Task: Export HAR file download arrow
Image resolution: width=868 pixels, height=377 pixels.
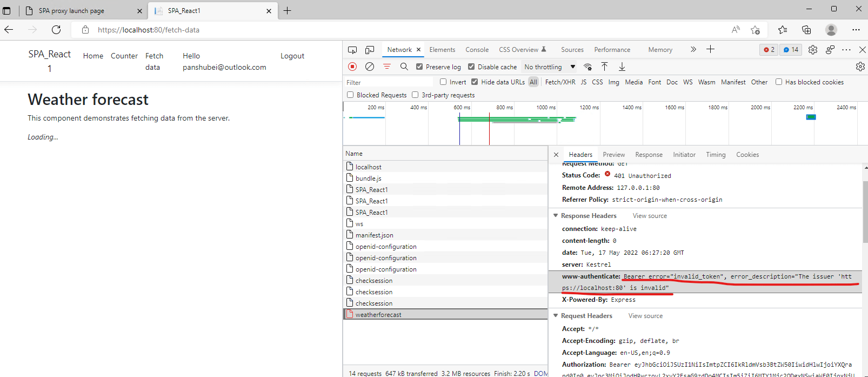Action: point(622,67)
